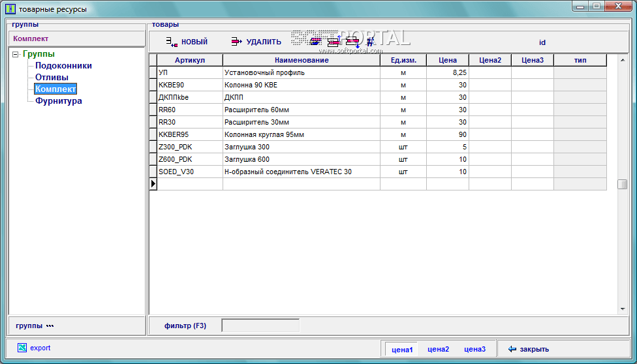Screen dimensions: 637x364
Task: Click the Цена column header
Action: [x=448, y=60]
